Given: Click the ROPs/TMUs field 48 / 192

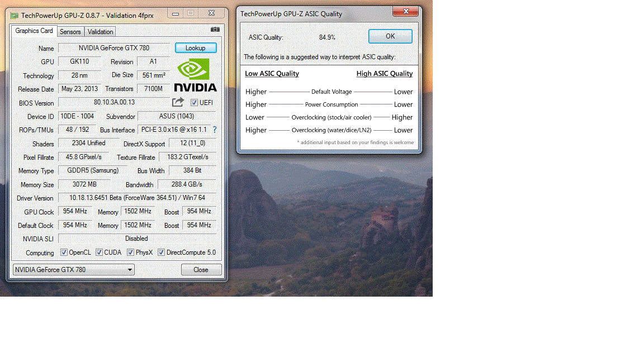Looking at the screenshot, I should [77, 130].
